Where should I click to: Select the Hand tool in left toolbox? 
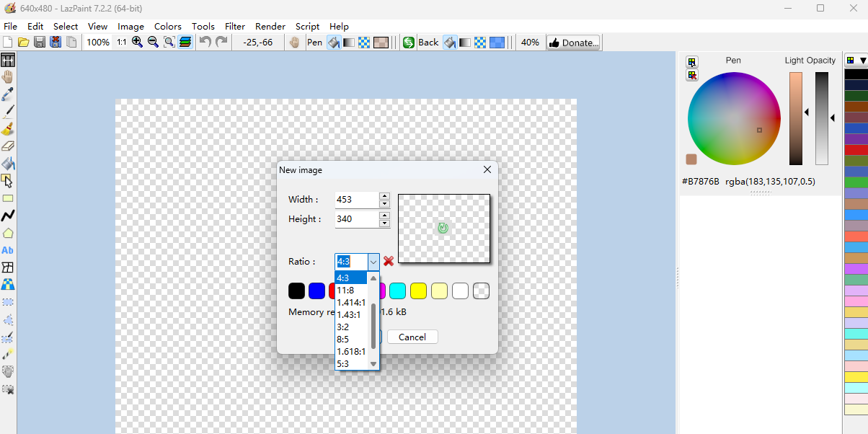(x=8, y=77)
